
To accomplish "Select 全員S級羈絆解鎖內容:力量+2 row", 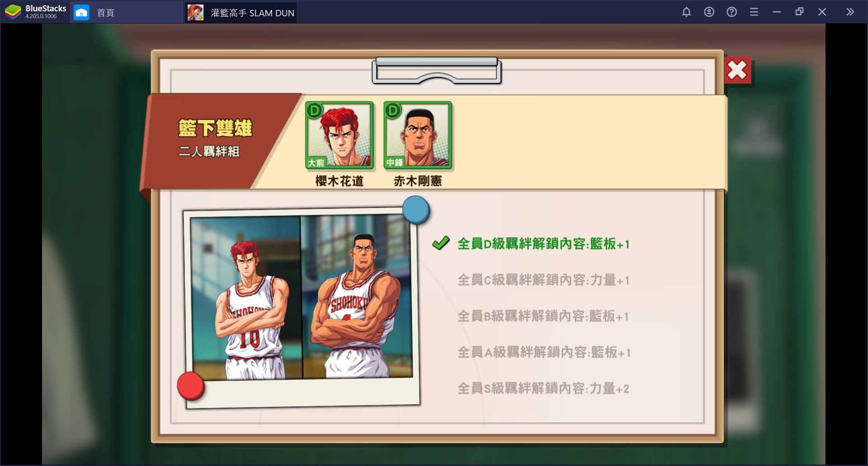I will click(543, 389).
